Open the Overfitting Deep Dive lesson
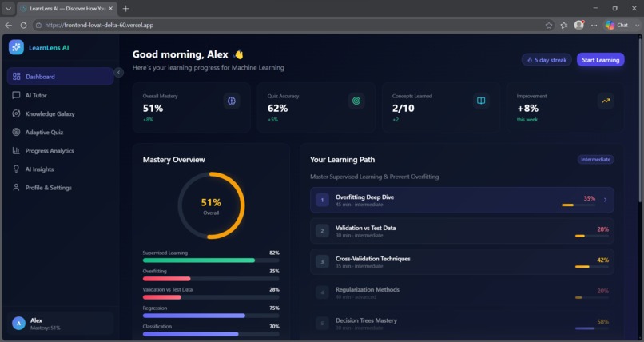Image resolution: width=644 pixels, height=342 pixels. click(462, 200)
